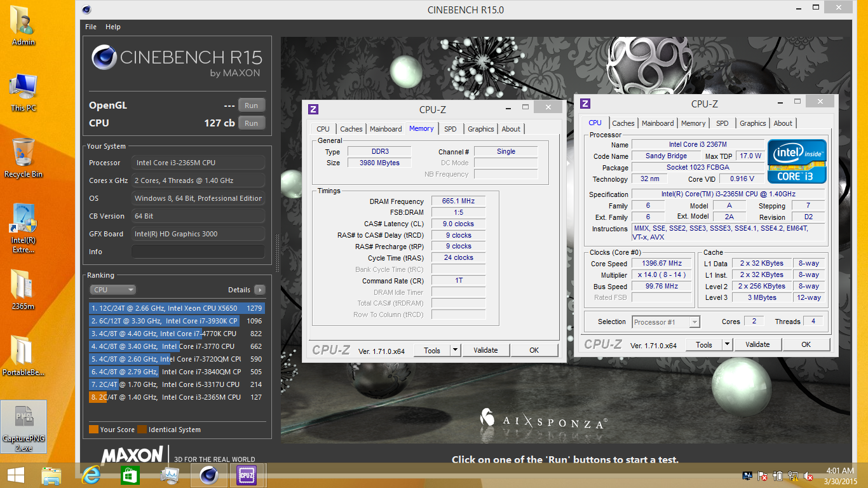The height and width of the screenshot is (488, 868).
Task: Open SPD tab in CPU window
Action: 722,123
